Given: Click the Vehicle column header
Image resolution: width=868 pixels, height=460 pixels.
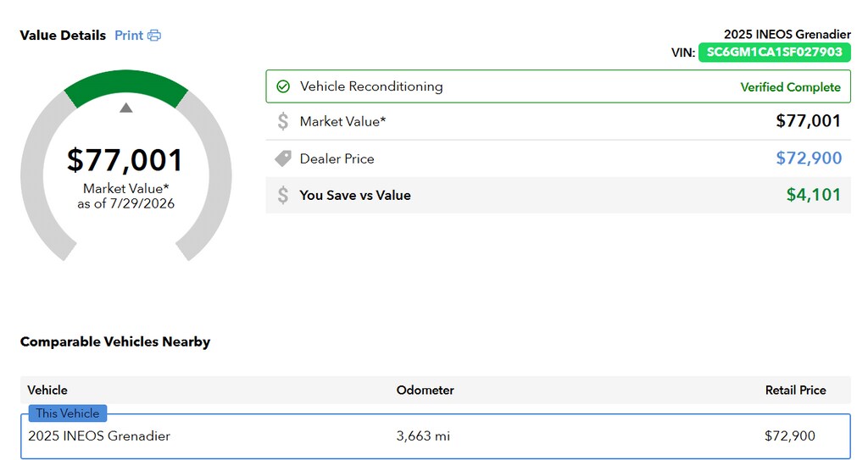Looking at the screenshot, I should [47, 391].
